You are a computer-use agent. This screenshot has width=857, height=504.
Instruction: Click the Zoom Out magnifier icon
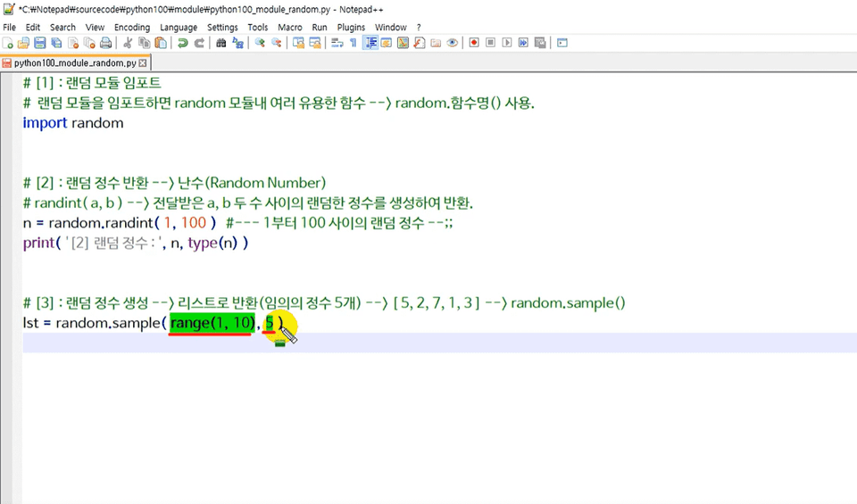pos(277,43)
